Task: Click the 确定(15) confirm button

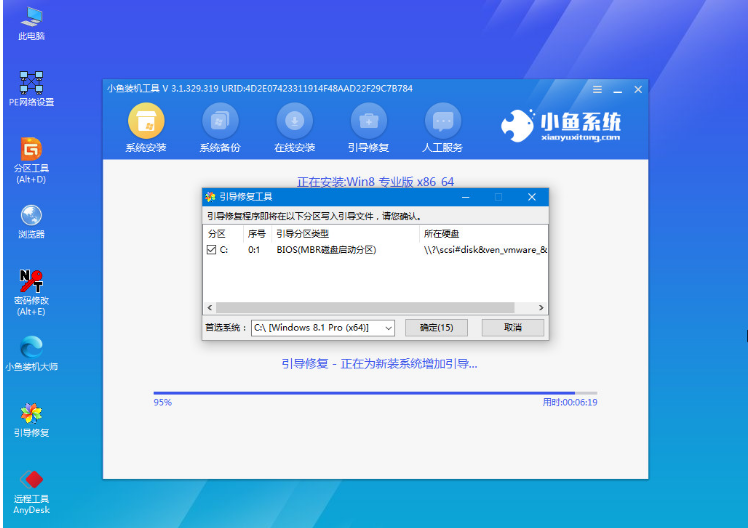Action: click(x=436, y=328)
